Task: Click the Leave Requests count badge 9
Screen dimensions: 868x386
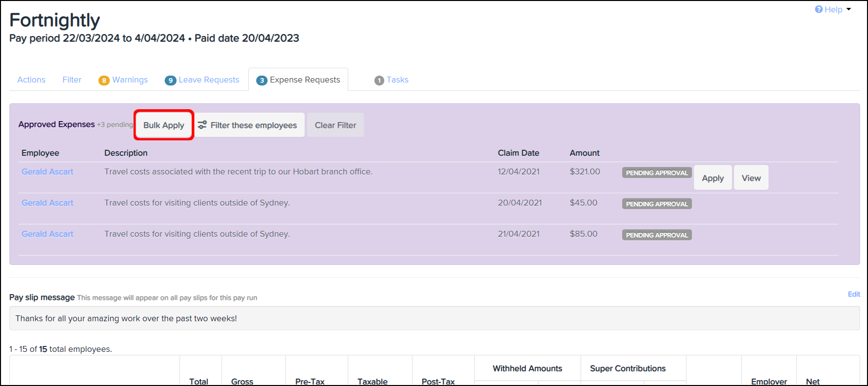Action: coord(170,80)
